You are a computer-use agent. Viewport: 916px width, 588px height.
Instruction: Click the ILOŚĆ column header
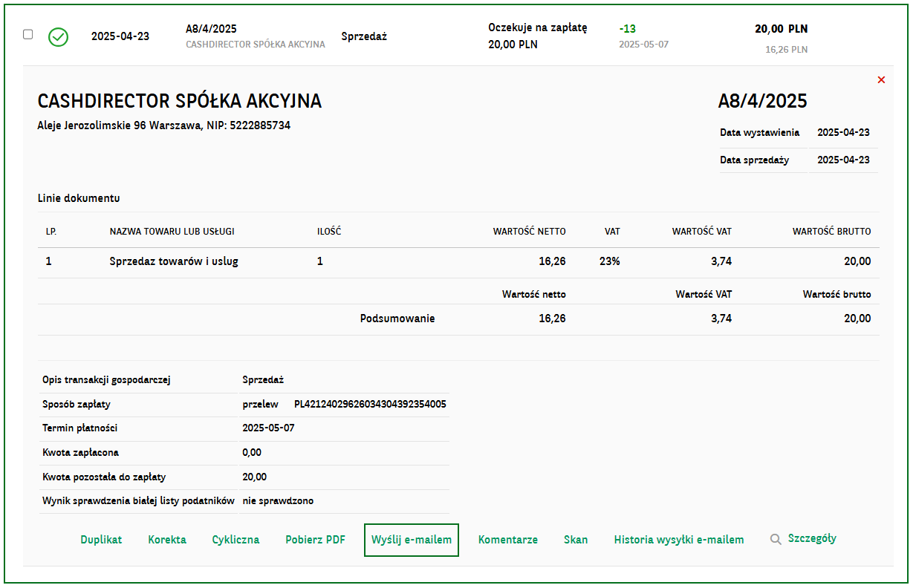(329, 232)
